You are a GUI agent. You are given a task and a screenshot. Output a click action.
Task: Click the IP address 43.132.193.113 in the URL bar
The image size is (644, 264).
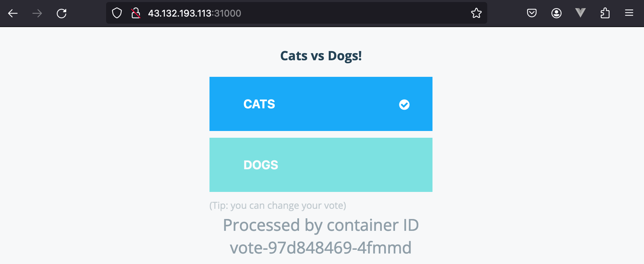point(180,13)
